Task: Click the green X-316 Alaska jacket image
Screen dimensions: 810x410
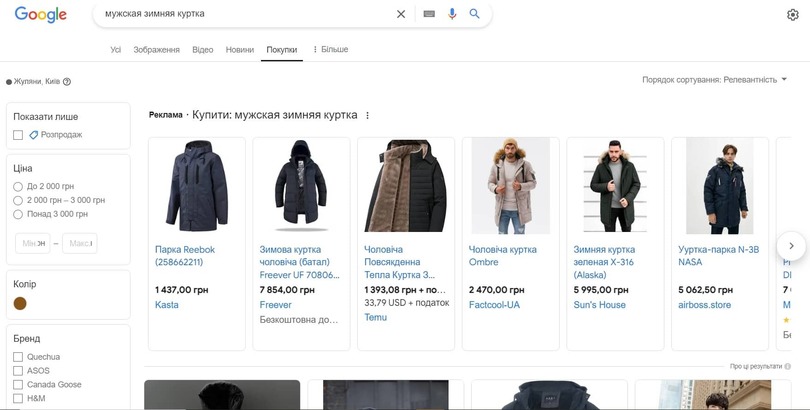Action: [615, 186]
